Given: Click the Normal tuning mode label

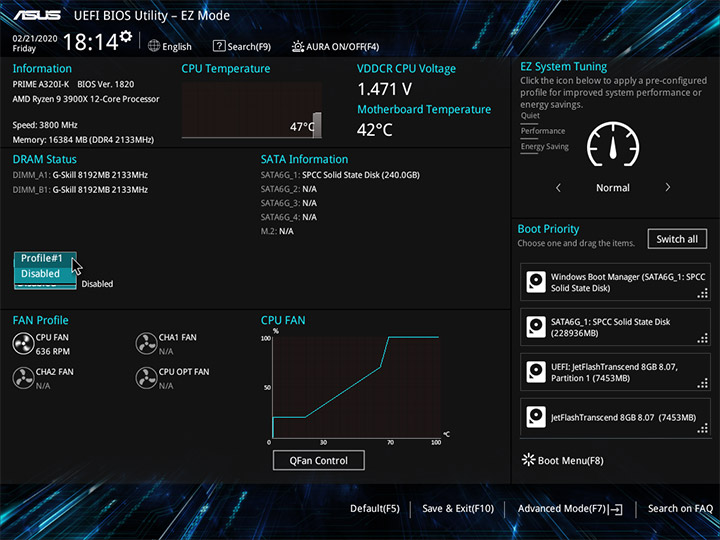Looking at the screenshot, I should pyautogui.click(x=613, y=187).
